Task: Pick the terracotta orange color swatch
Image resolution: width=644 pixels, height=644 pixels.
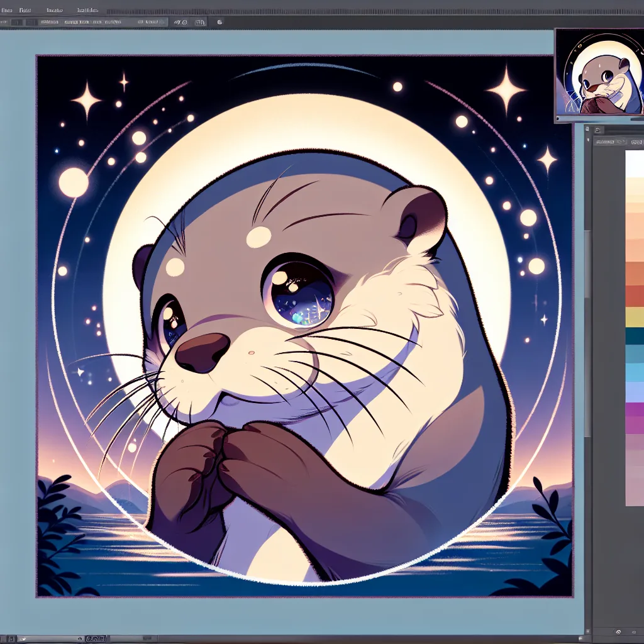Action: point(634,274)
